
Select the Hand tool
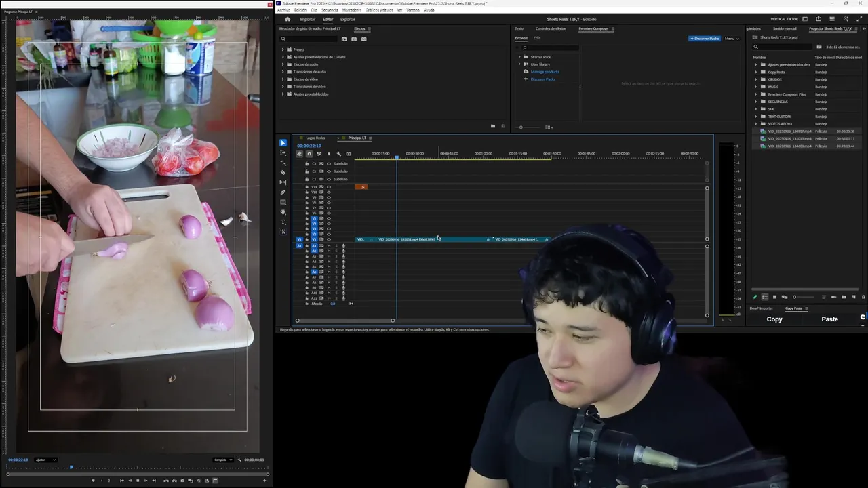tap(283, 212)
